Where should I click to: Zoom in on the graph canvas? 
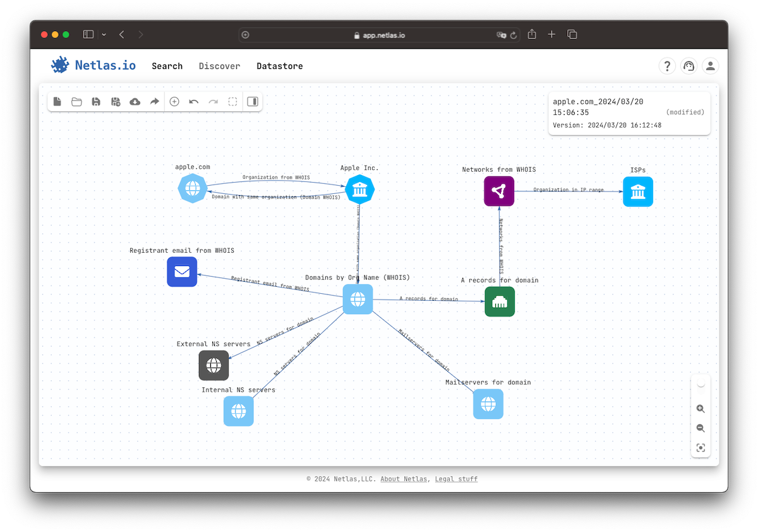(701, 409)
